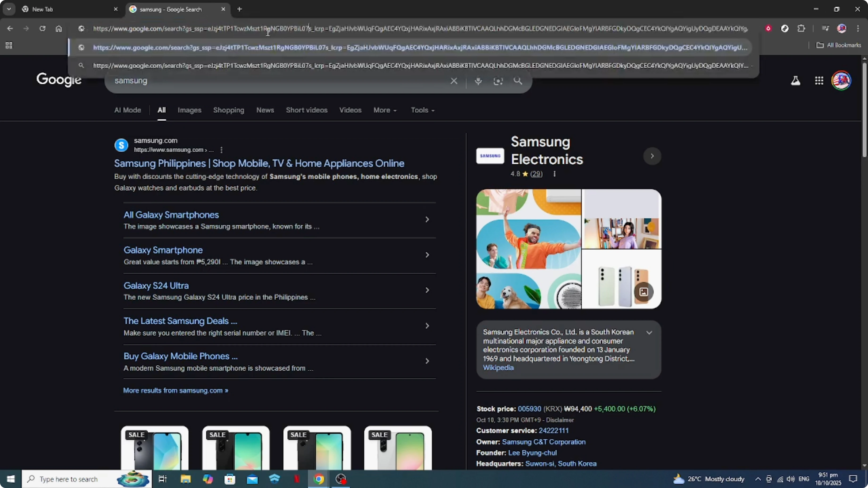The height and width of the screenshot is (488, 868).
Task: Expand the Samsung Electronics description chevron
Action: point(649,333)
